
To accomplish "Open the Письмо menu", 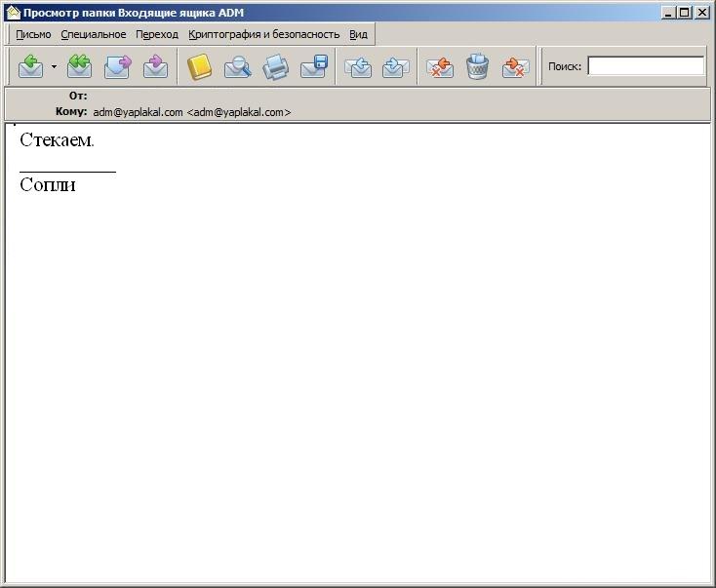I will coord(33,34).
